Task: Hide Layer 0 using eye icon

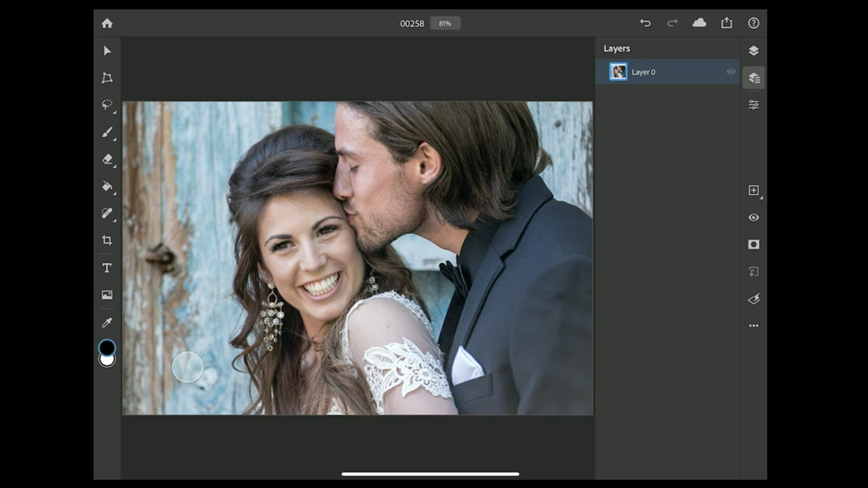Action: click(x=731, y=72)
